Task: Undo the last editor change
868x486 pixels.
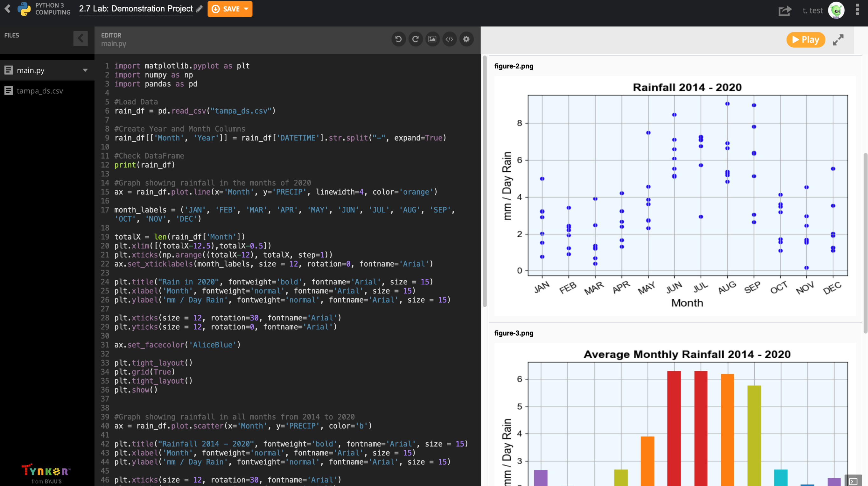Action: (x=398, y=39)
